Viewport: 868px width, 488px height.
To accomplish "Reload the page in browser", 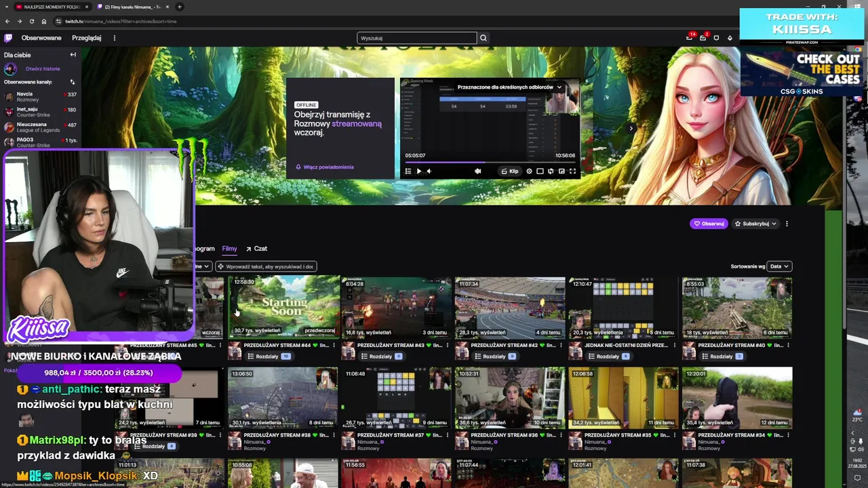I will pyautogui.click(x=31, y=21).
